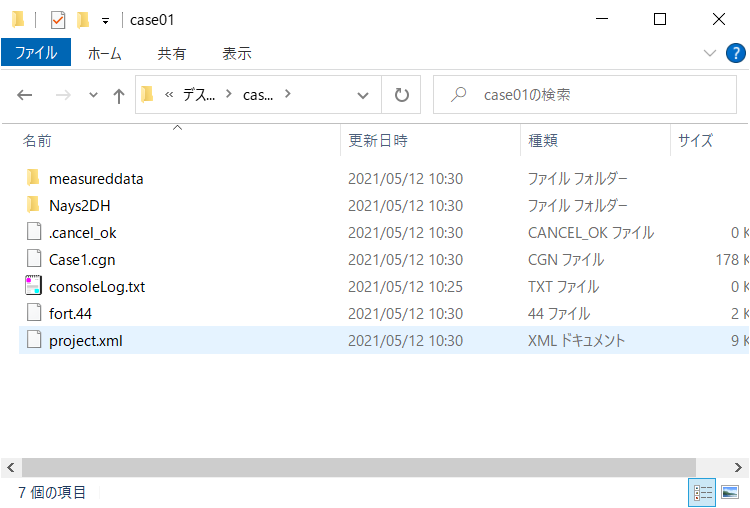Image resolution: width=750 pixels, height=508 pixels.
Task: Open the ファイル menu tab
Action: (x=36, y=52)
